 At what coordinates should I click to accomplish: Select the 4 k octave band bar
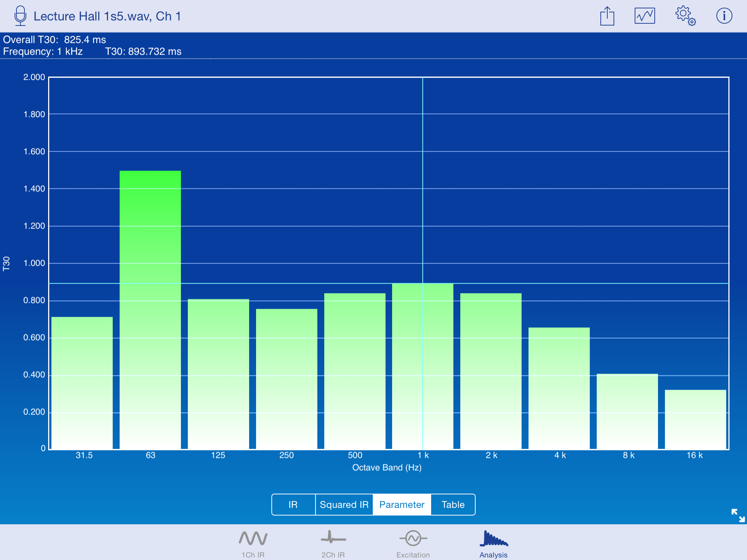[x=559, y=388]
